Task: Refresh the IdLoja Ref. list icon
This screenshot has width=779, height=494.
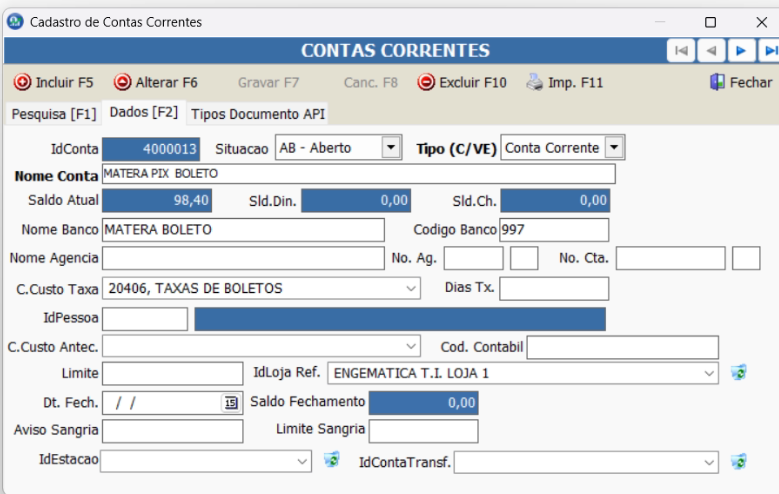Action: pyautogui.click(x=739, y=373)
